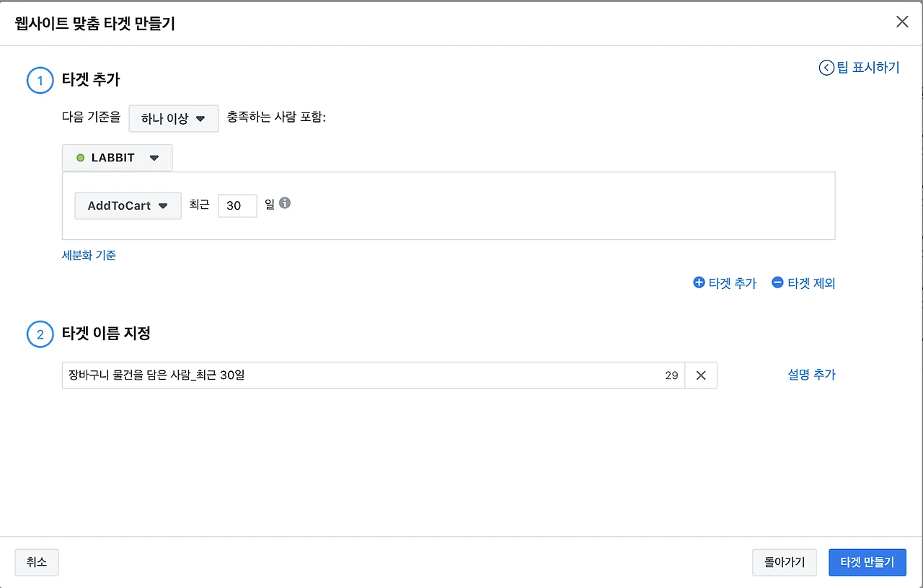Click the info icon next to 일
The width and height of the screenshot is (923, 588).
click(x=285, y=204)
